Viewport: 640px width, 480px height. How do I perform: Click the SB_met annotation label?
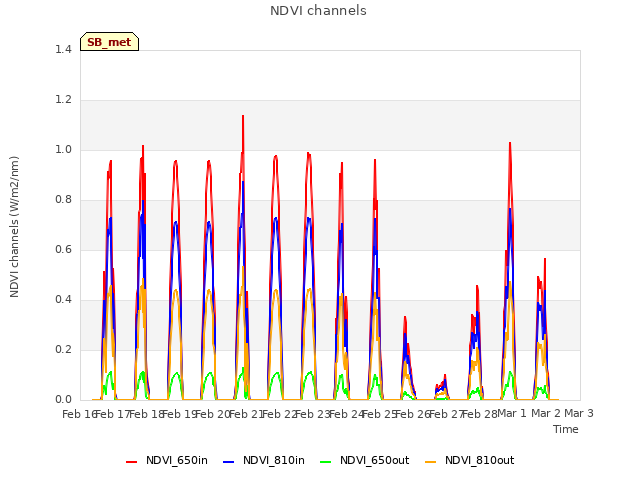coord(109,42)
